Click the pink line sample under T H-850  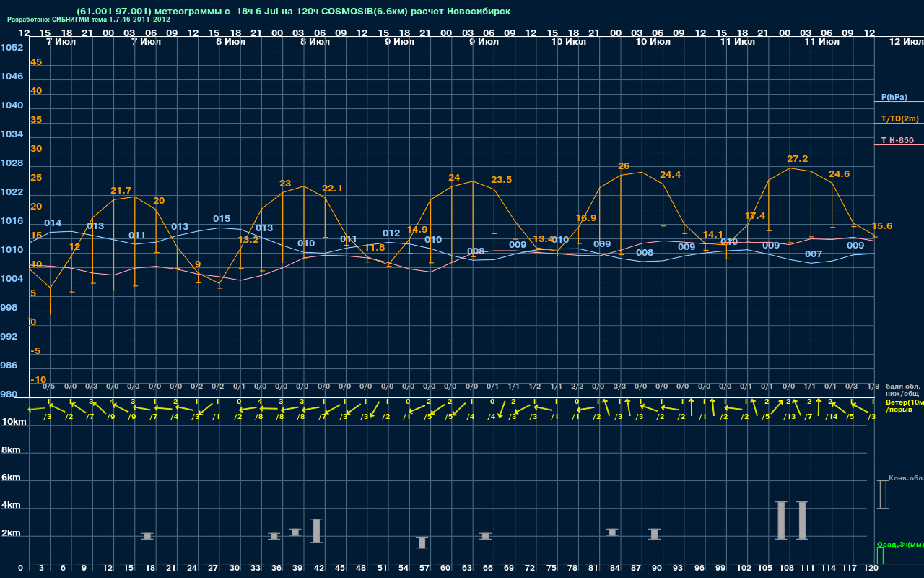pyautogui.click(x=899, y=145)
